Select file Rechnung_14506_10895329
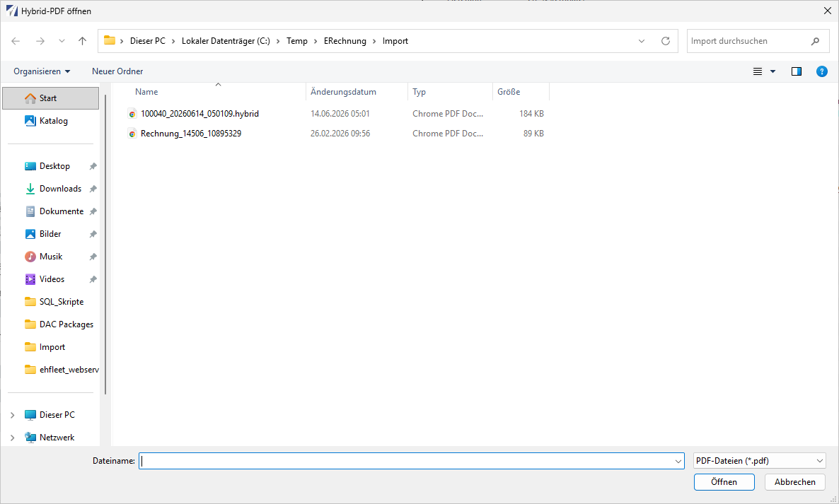Image resolution: width=839 pixels, height=504 pixels. pos(191,134)
